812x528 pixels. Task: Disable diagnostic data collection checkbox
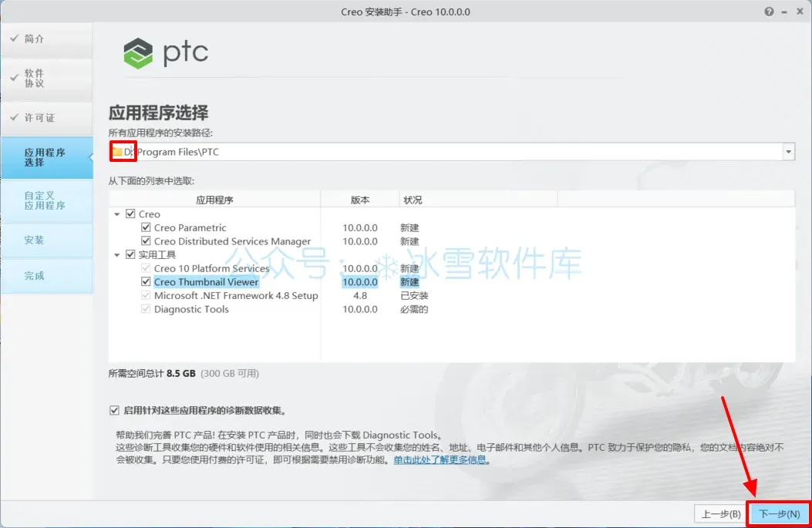114,411
